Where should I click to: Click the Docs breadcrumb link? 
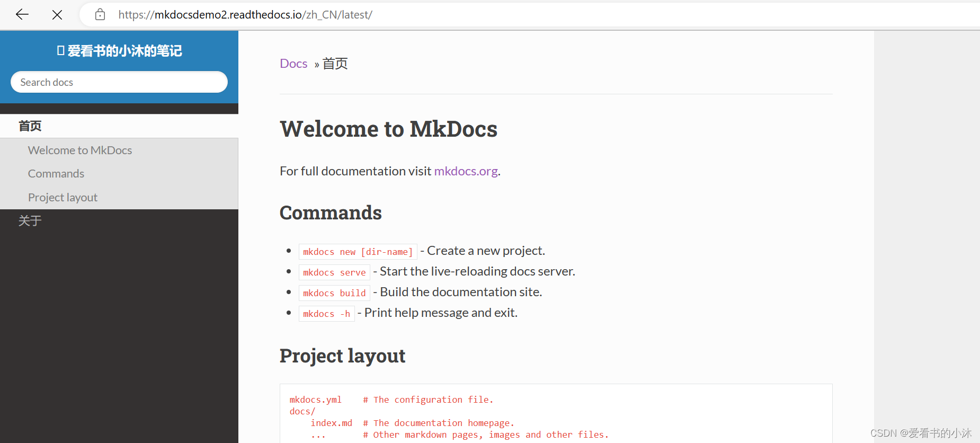293,64
